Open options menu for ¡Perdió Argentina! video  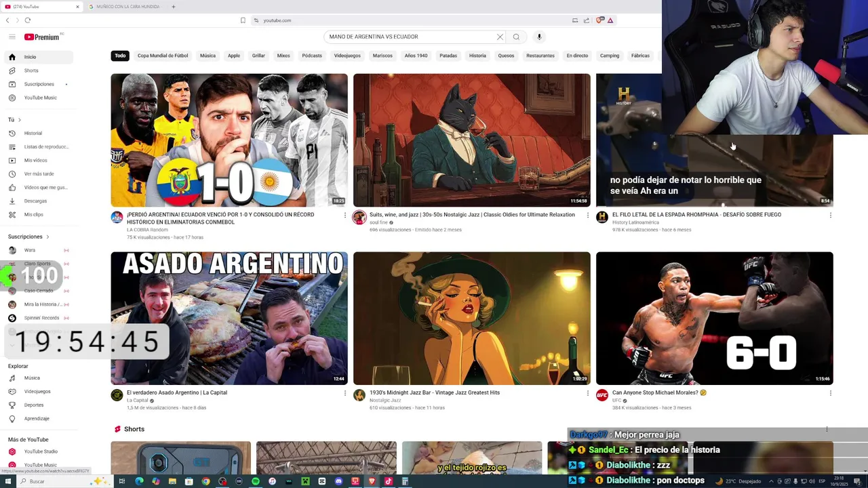pos(344,216)
